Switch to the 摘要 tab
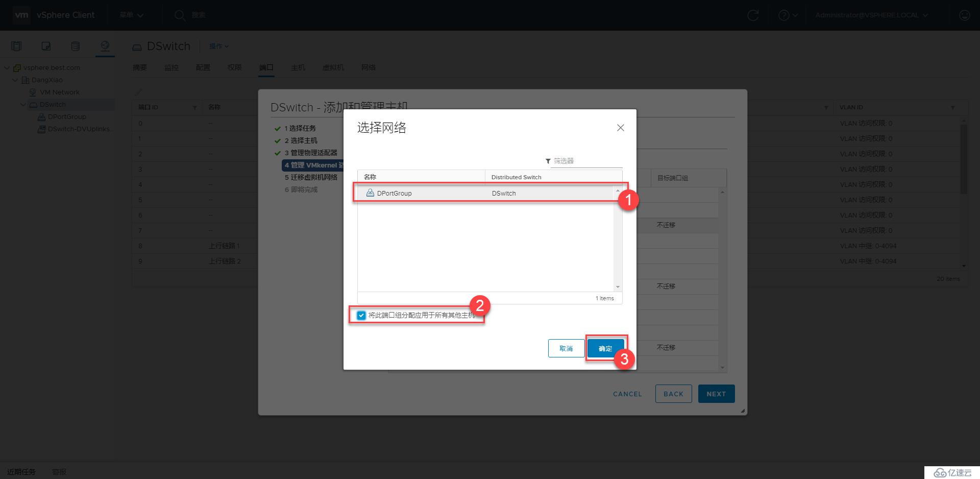This screenshot has height=479, width=980. click(x=139, y=67)
